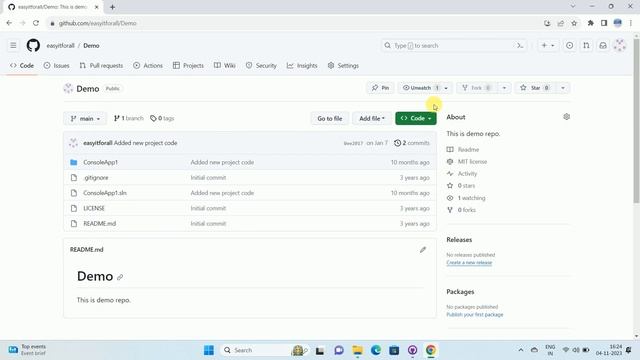Open the 2 commits history link
The width and height of the screenshot is (640, 360).
click(x=411, y=143)
